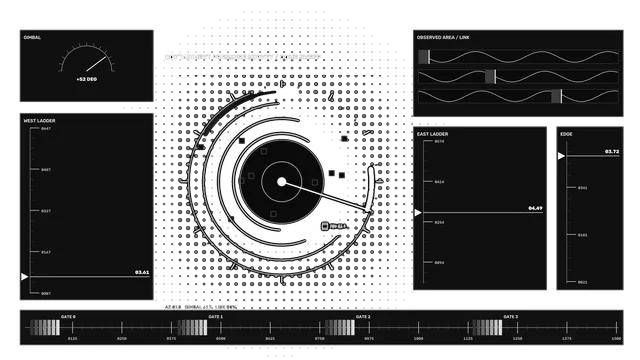Click the outlined square at disc top
The image size is (640, 360).
tap(264, 151)
